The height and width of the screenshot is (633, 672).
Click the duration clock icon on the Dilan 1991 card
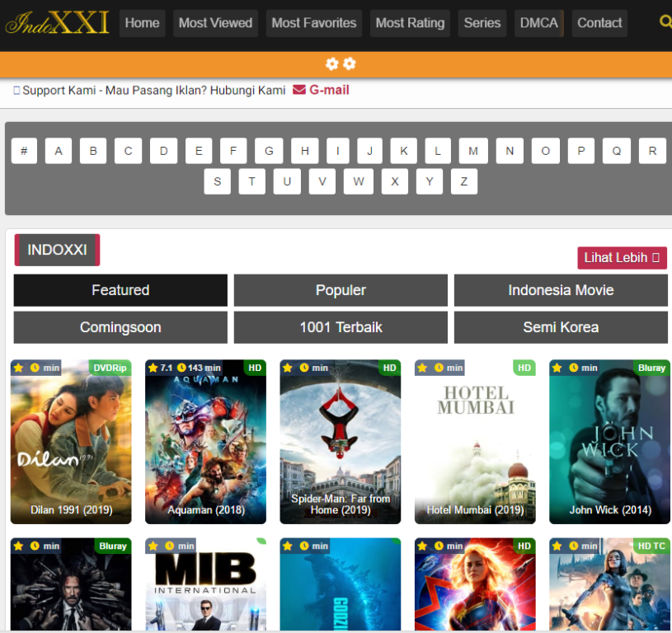tap(33, 368)
